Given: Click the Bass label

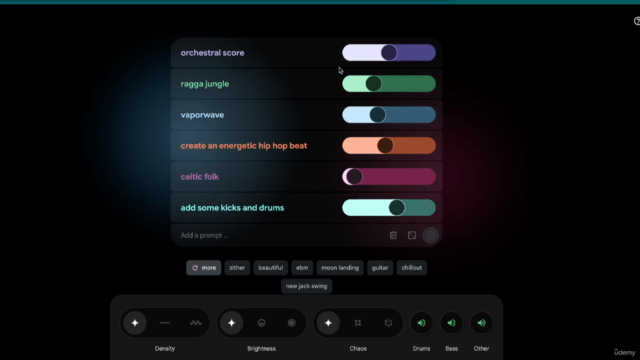Looking at the screenshot, I should [451, 349].
